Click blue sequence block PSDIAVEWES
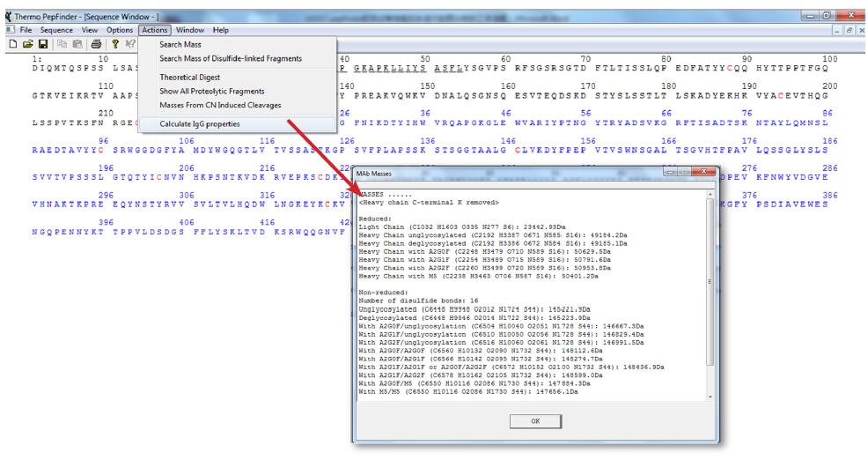This screenshot has height=460, width=868. pyautogui.click(x=792, y=204)
